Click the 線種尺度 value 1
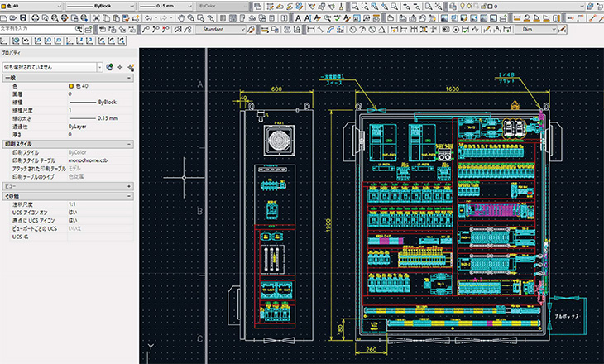The image size is (604, 364). coord(70,110)
